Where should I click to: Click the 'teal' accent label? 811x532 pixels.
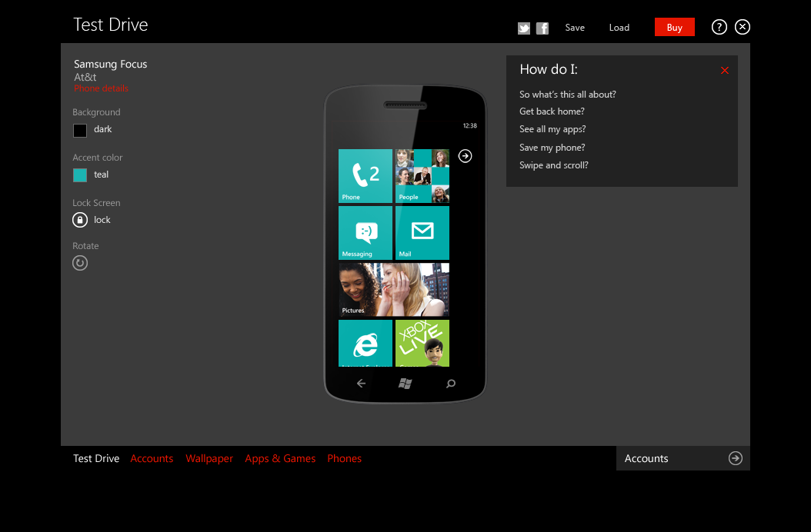101,175
